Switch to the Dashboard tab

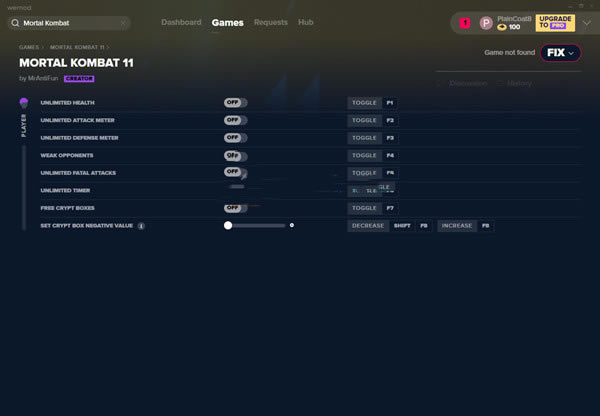tap(181, 22)
